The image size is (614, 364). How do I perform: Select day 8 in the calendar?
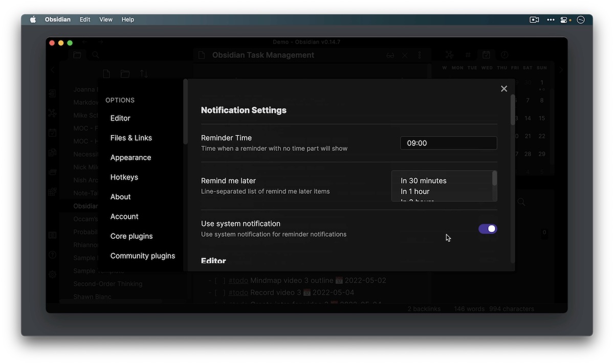coord(542,100)
